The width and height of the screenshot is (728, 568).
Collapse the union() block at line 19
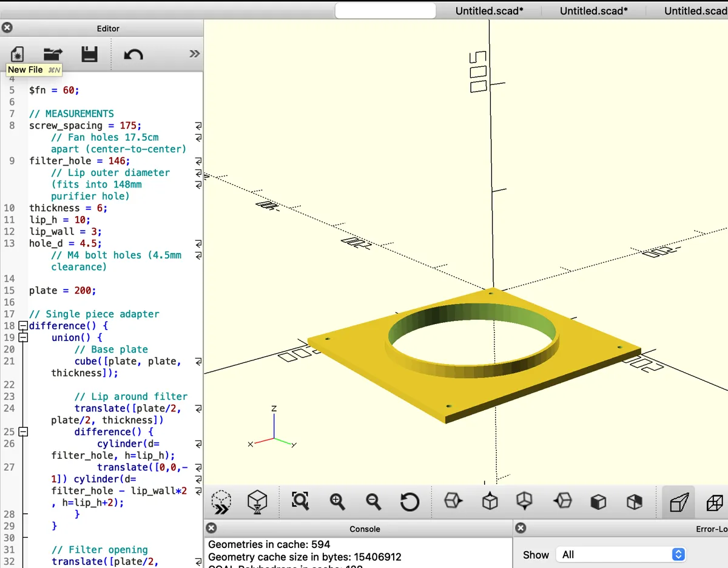coord(22,338)
